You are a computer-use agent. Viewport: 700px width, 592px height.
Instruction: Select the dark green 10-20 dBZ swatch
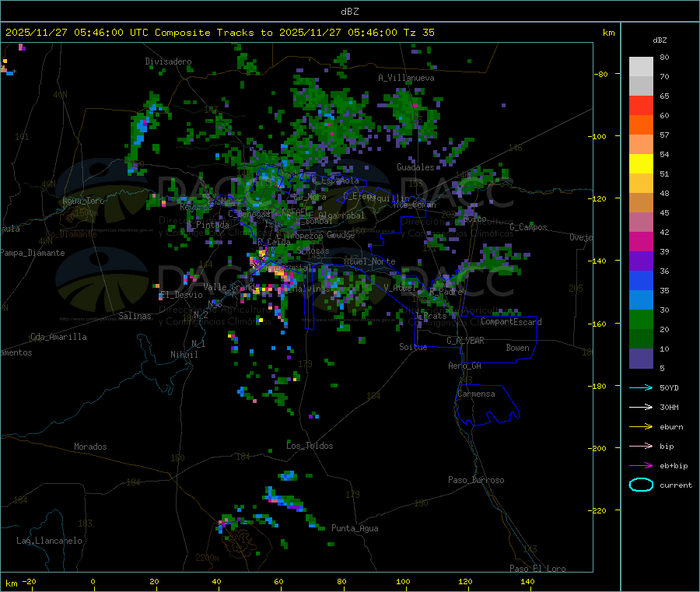[641, 339]
